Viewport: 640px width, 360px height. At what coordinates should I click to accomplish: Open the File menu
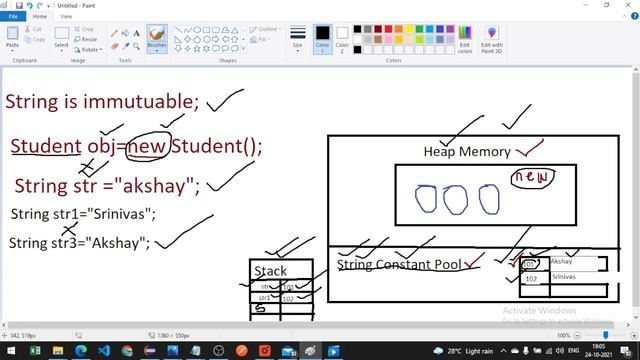(x=13, y=16)
